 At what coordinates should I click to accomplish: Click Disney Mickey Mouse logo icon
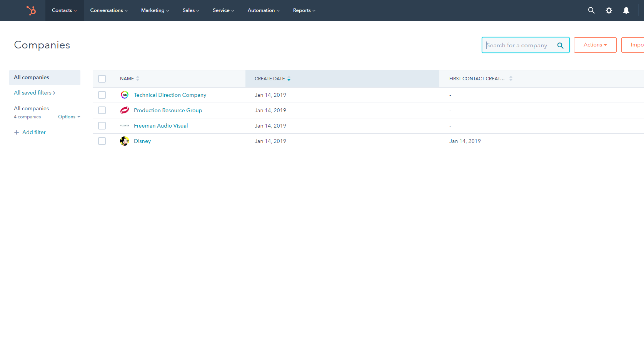click(x=125, y=141)
